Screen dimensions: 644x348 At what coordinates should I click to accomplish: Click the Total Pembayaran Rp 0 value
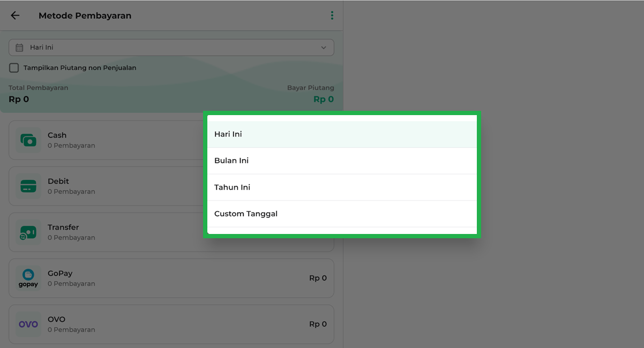[19, 100]
